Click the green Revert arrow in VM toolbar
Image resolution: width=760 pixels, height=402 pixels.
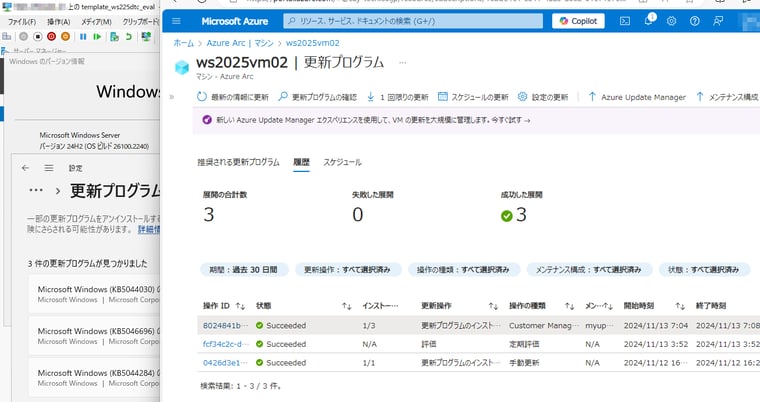pyautogui.click(x=128, y=36)
